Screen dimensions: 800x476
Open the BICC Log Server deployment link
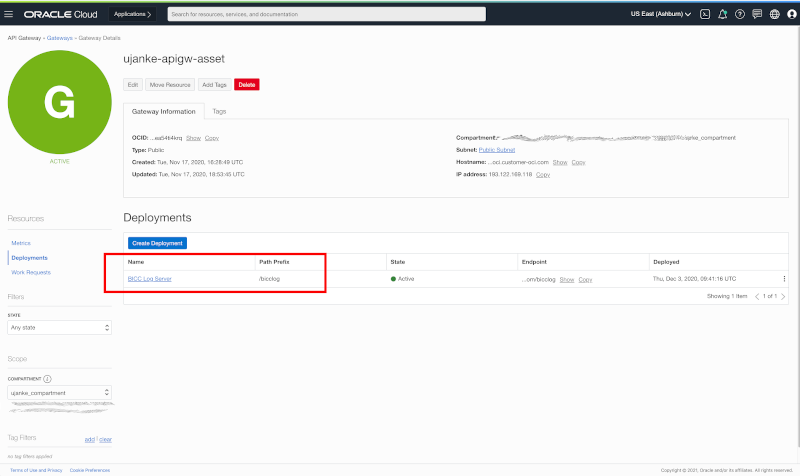point(149,279)
